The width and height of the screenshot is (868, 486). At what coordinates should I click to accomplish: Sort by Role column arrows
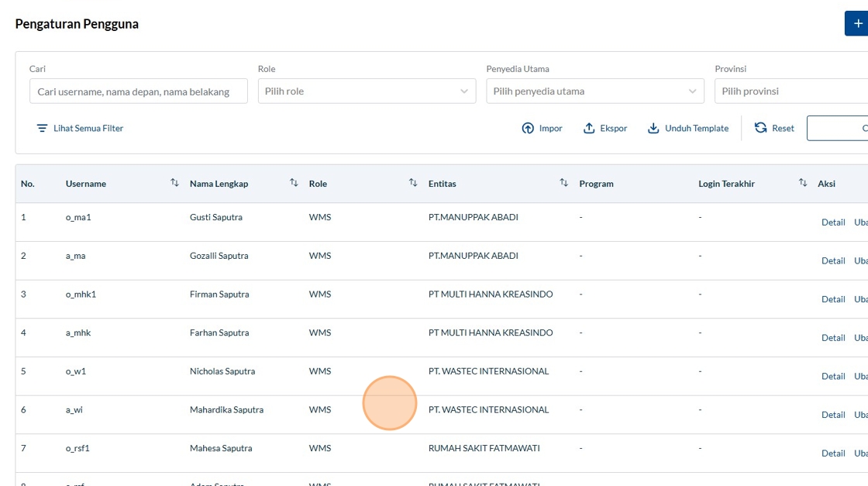(413, 183)
